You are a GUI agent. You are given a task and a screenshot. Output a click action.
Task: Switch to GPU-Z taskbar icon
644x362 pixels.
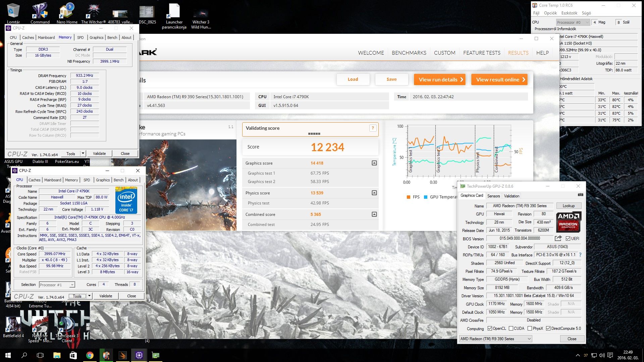[155, 355]
